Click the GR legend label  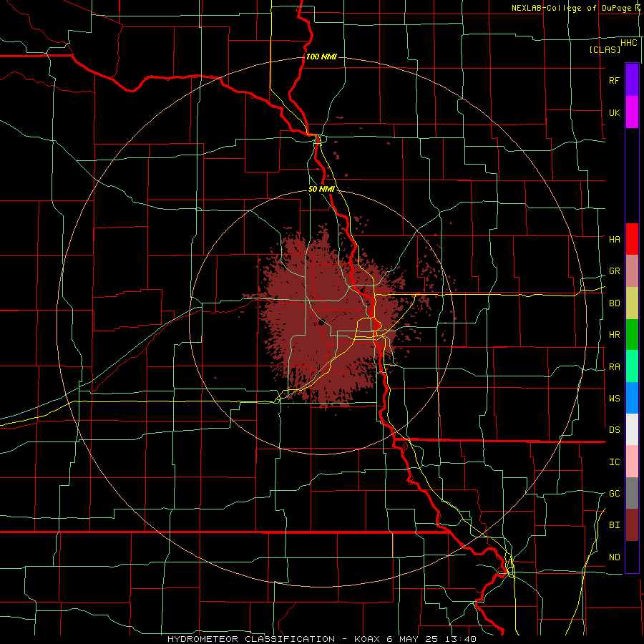(614, 271)
